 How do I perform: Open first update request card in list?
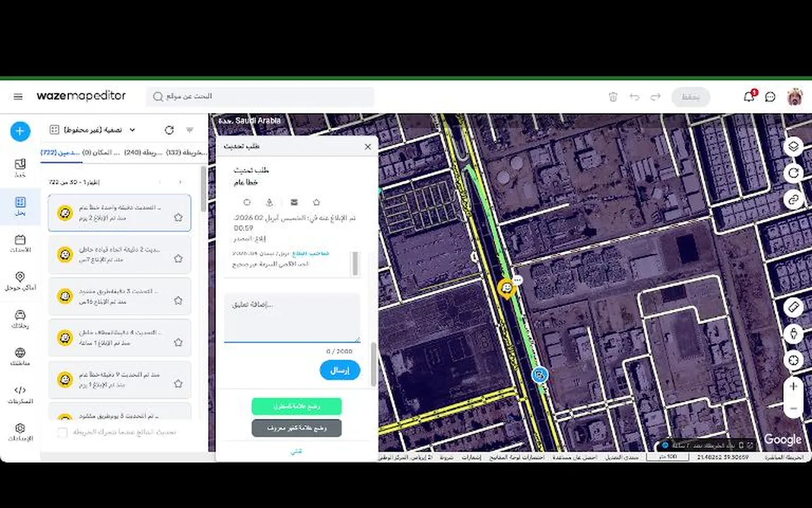tap(120, 212)
